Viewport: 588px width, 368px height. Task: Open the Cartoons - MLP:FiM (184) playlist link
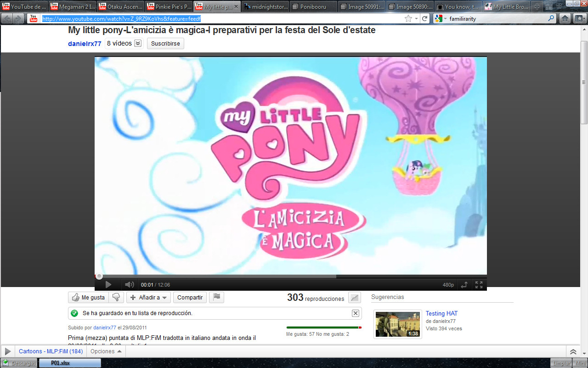(x=51, y=351)
